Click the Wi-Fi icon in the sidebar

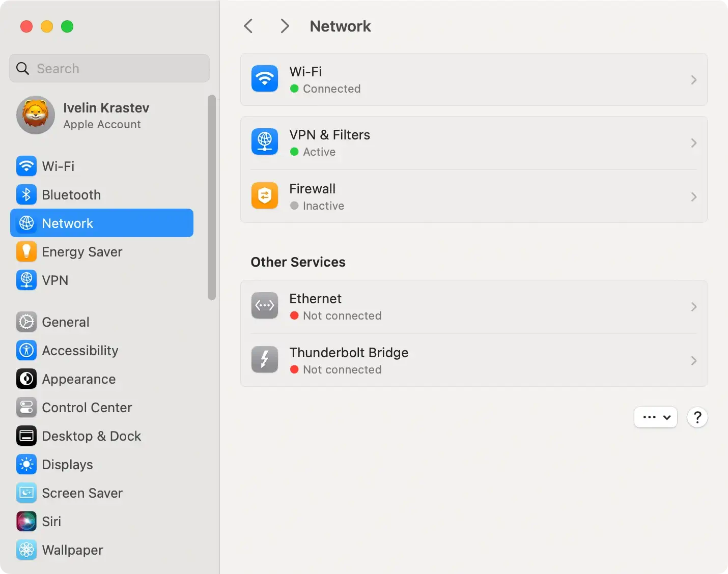click(x=26, y=166)
